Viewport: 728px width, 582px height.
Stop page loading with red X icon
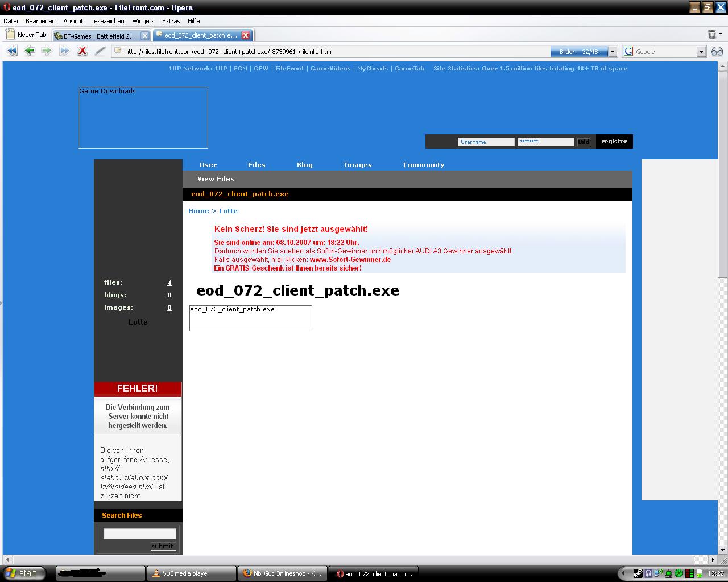(x=82, y=51)
